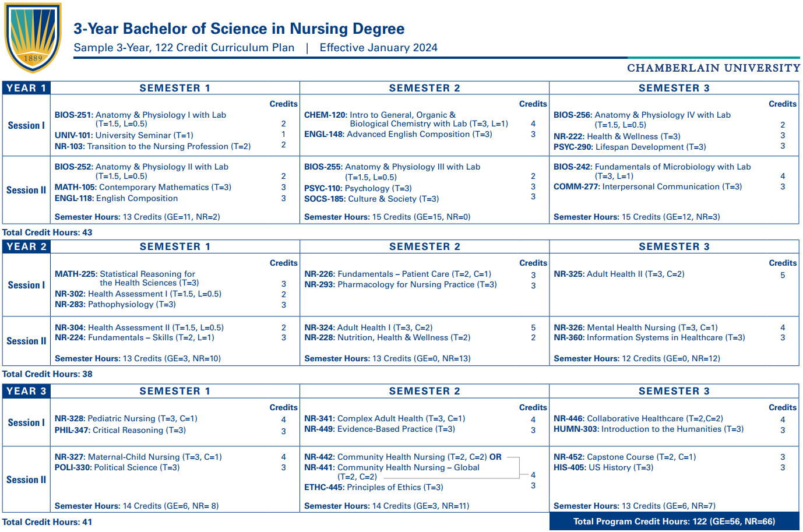Viewport: 803px width, 532px height.
Task: Select the YEAR 3 header label
Action: (x=26, y=391)
